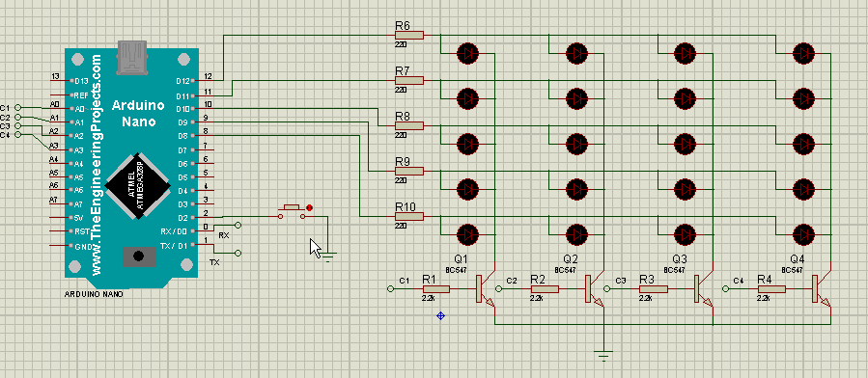Select resistor R4 near the C4 terminal
This screenshot has height=378, width=868.
pyautogui.click(x=771, y=288)
